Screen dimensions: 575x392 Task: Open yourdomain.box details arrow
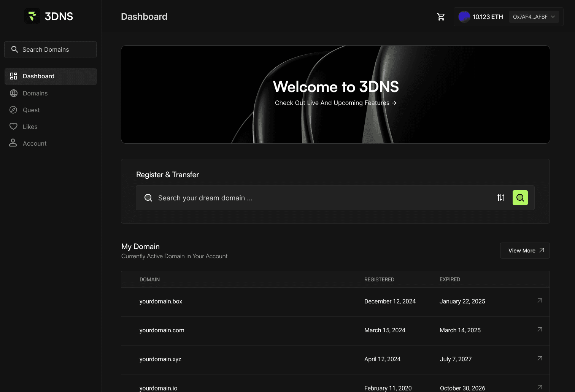click(x=540, y=301)
